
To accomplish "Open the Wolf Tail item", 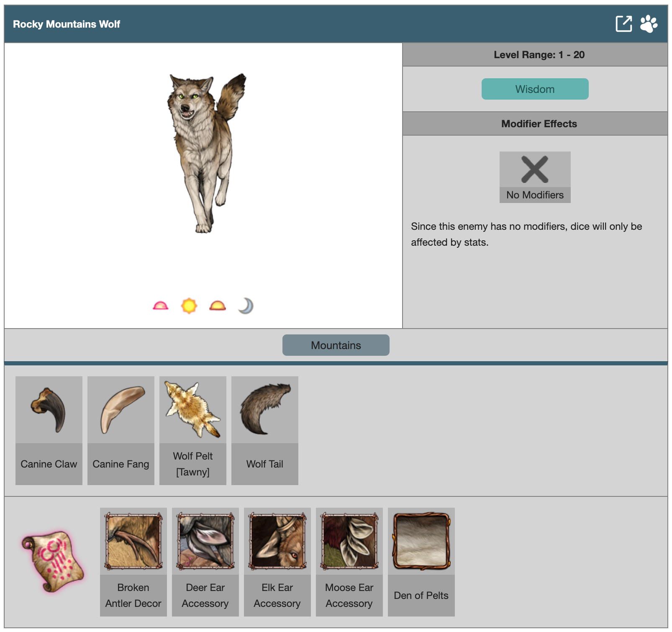I will tap(265, 430).
